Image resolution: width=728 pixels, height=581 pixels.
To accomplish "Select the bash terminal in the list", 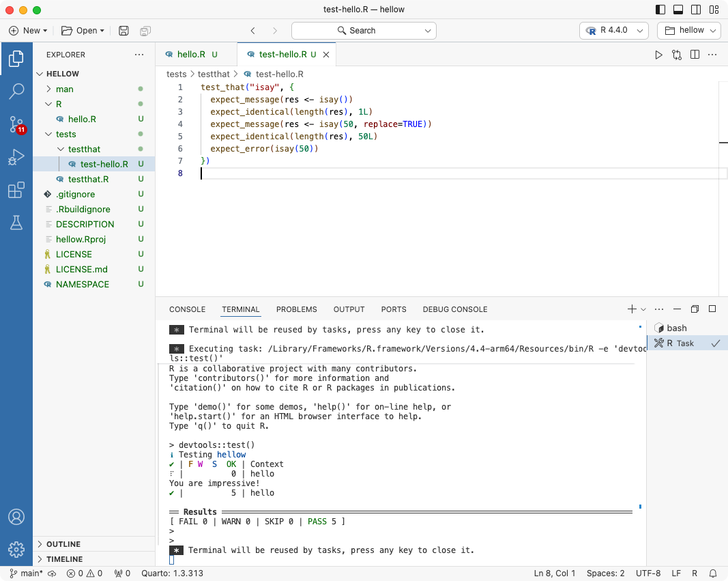I will tap(675, 328).
